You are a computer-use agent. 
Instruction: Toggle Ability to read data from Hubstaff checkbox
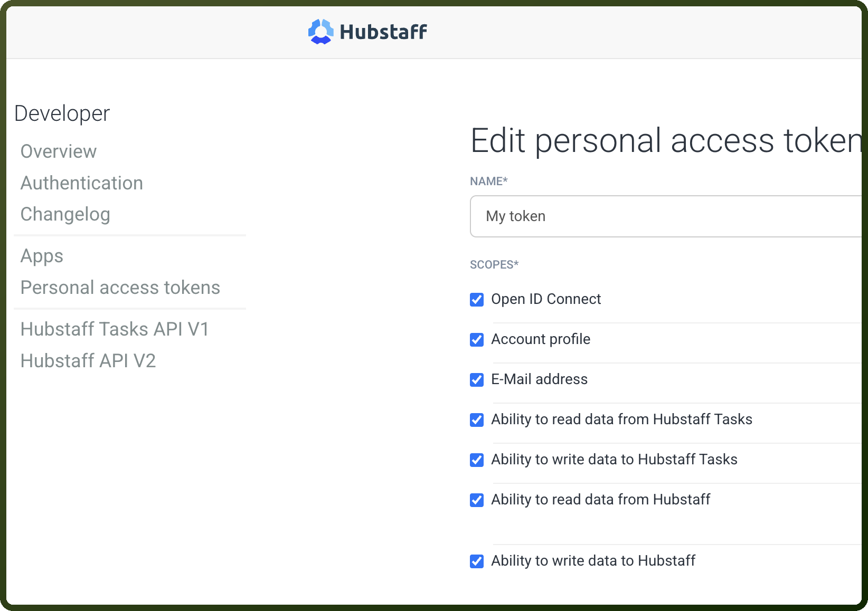[477, 500]
